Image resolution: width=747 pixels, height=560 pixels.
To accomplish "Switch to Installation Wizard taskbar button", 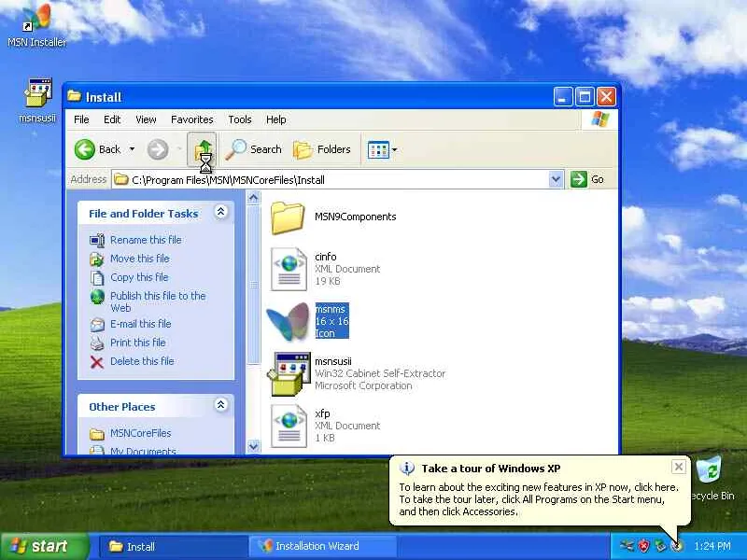I will 323,546.
